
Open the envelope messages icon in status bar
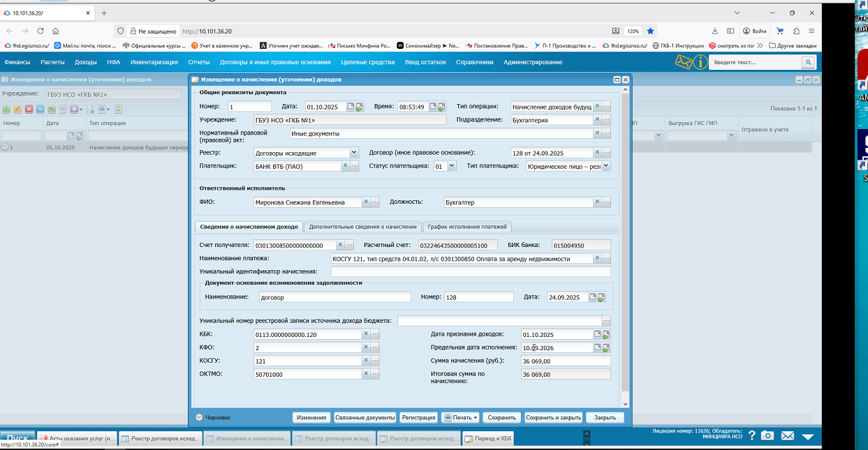click(788, 435)
